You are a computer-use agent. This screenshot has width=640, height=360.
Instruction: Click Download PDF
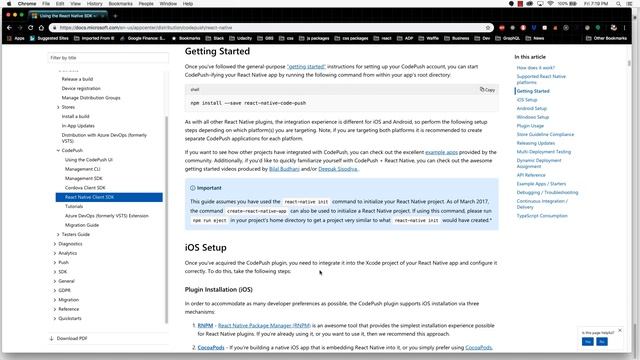point(69,338)
